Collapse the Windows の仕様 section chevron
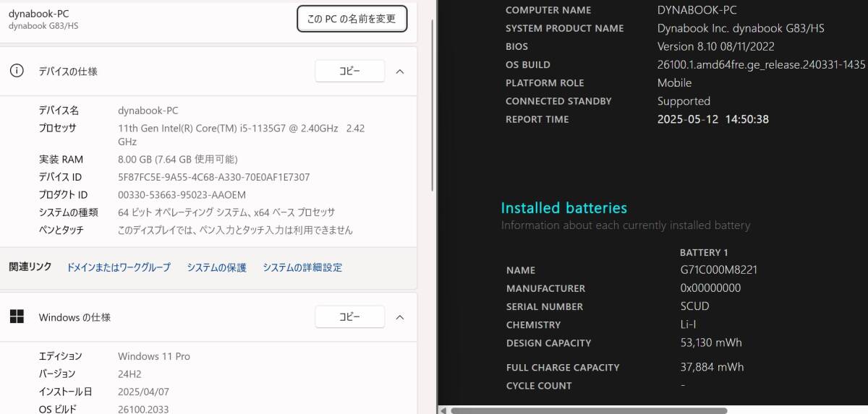 pyautogui.click(x=399, y=316)
